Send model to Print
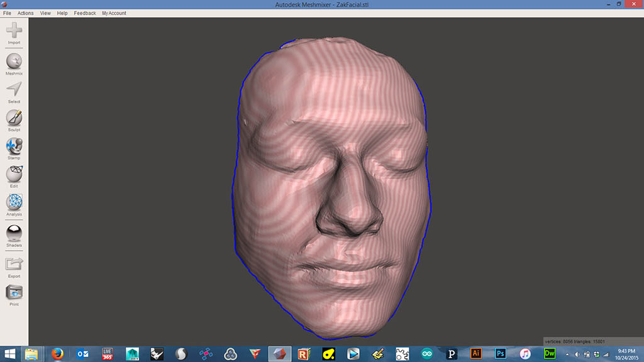644x362 pixels. pyautogui.click(x=14, y=293)
